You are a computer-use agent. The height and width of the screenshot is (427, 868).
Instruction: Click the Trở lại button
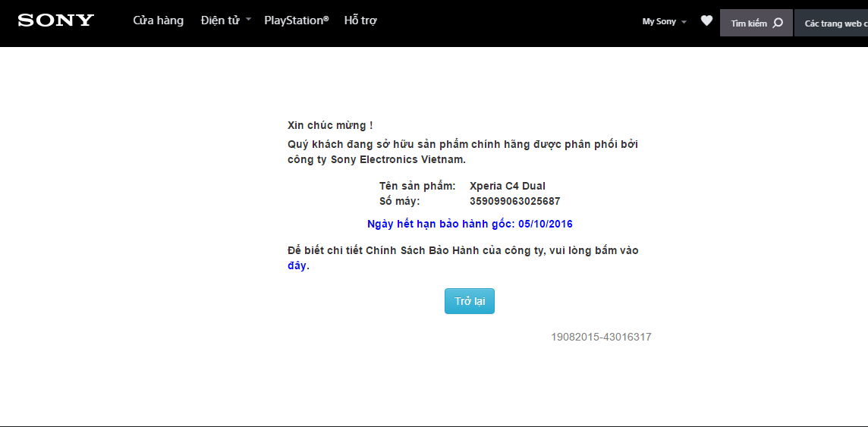[x=470, y=301]
